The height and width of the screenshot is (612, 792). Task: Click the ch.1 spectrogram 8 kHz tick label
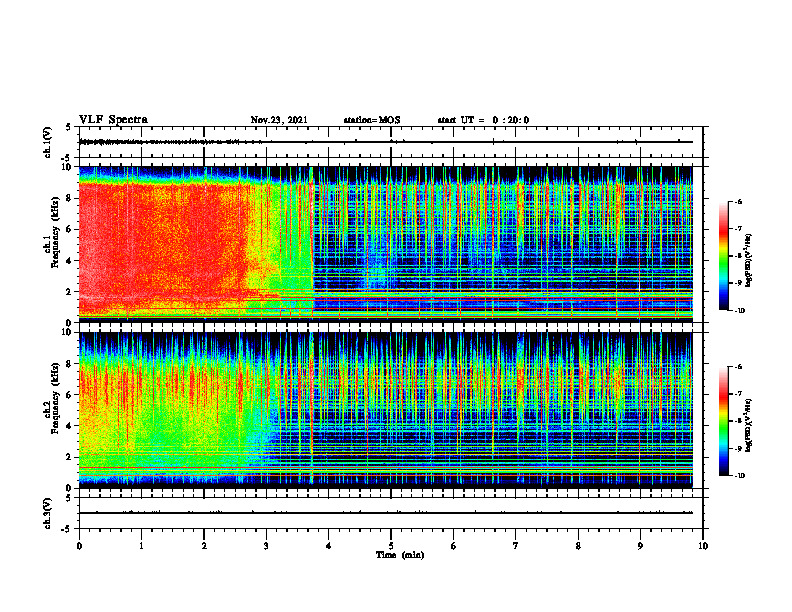pos(70,198)
